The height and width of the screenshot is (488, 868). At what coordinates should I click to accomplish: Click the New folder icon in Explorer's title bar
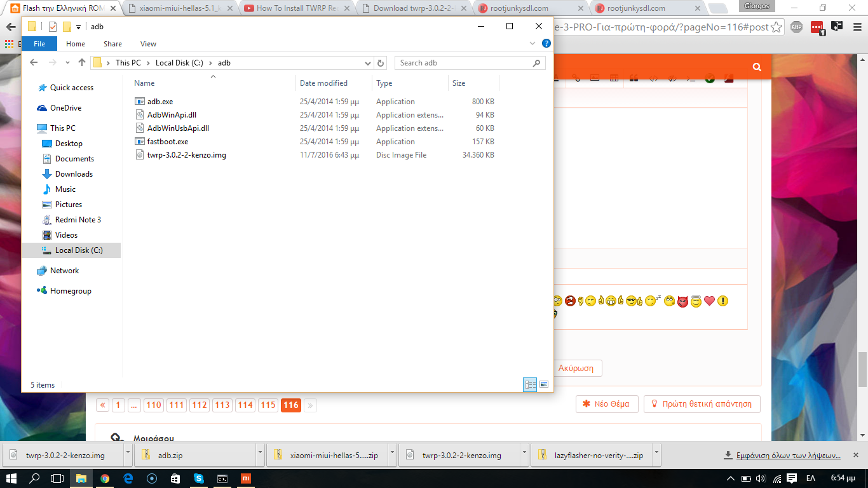67,27
